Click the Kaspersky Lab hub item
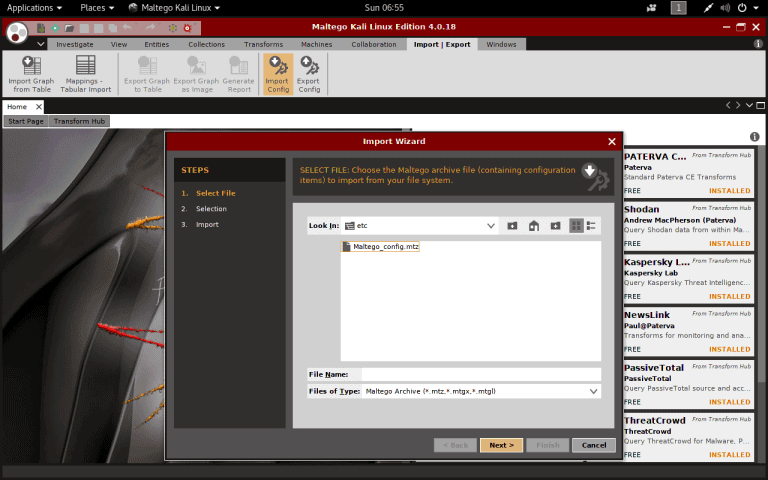 pyautogui.click(x=688, y=279)
